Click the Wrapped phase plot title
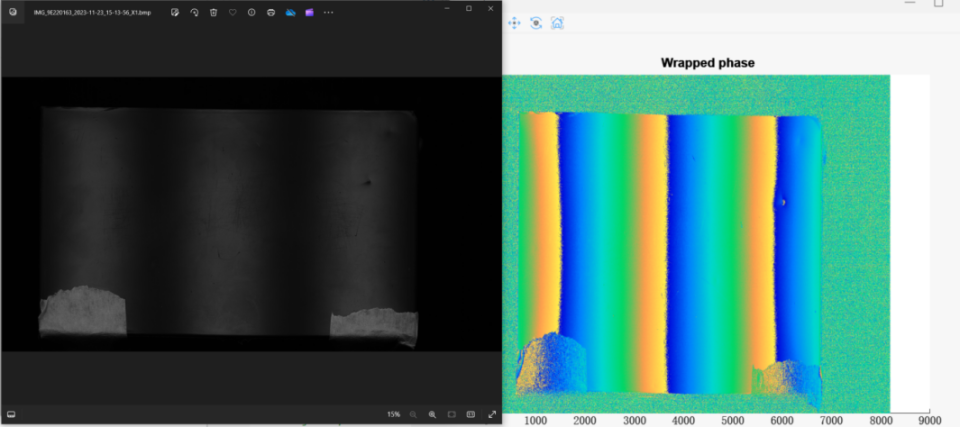This screenshot has width=960, height=427. point(708,62)
